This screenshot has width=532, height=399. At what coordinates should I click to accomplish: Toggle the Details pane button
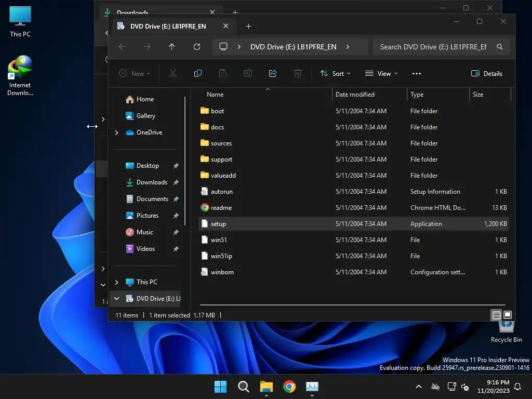tap(487, 74)
